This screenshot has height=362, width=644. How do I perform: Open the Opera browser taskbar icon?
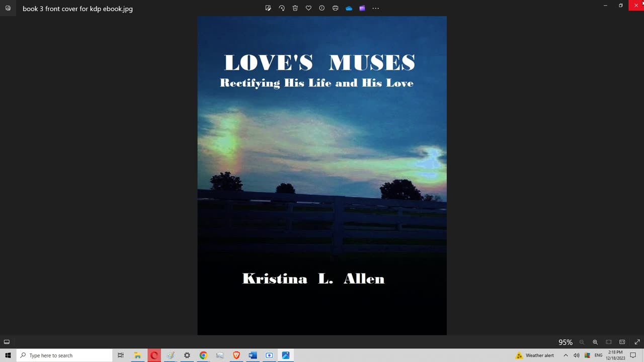[x=154, y=355]
